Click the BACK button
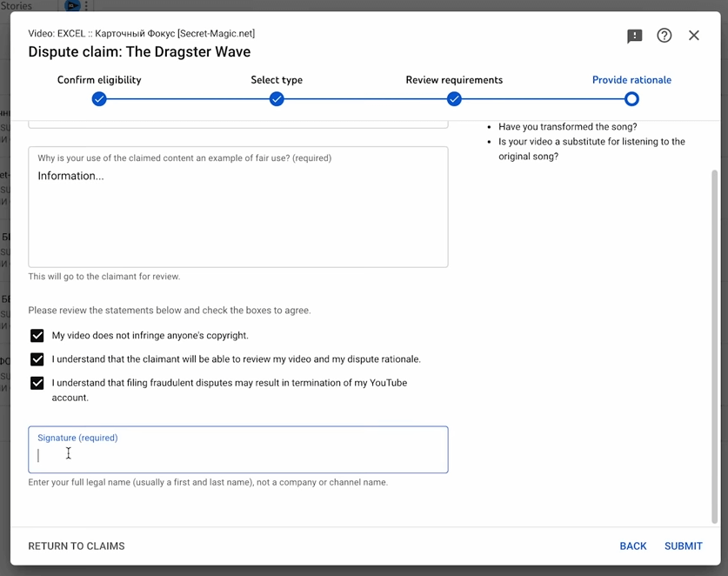The height and width of the screenshot is (576, 728). coord(633,546)
